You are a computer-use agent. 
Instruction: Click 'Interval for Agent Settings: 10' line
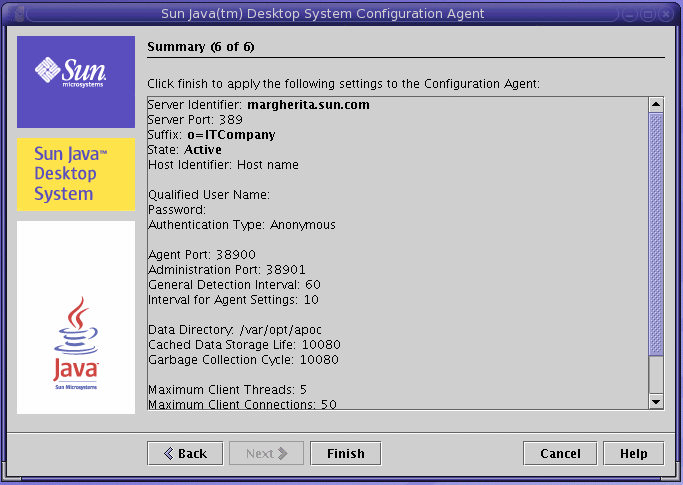point(233,300)
